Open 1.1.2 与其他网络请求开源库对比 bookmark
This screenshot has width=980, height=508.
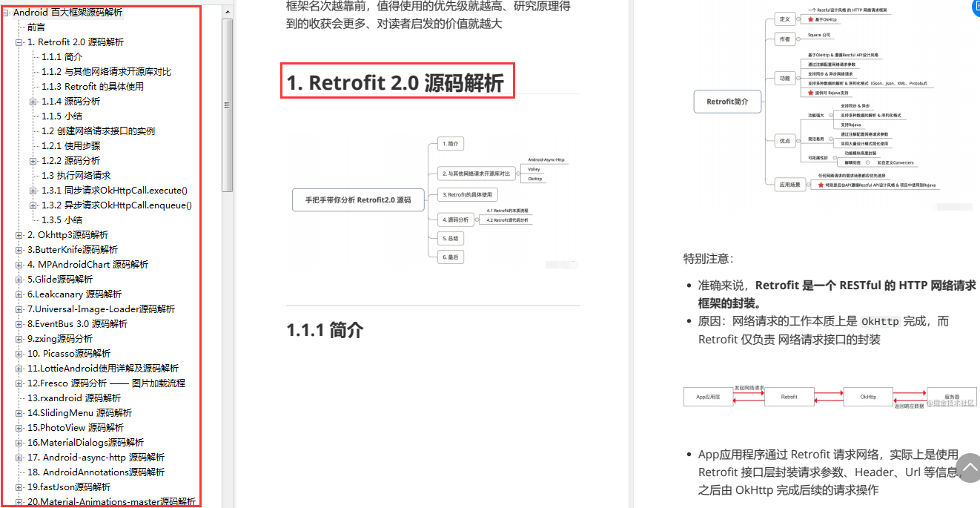[106, 72]
